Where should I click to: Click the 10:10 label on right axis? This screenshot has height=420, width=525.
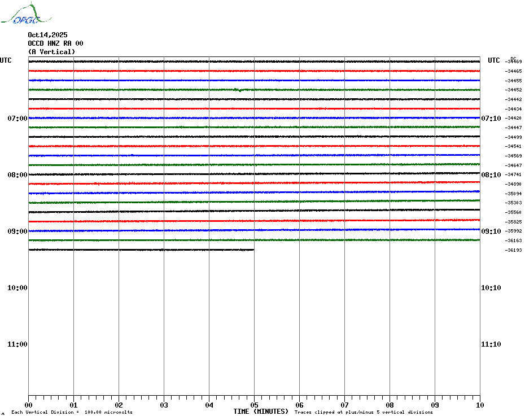click(x=491, y=288)
